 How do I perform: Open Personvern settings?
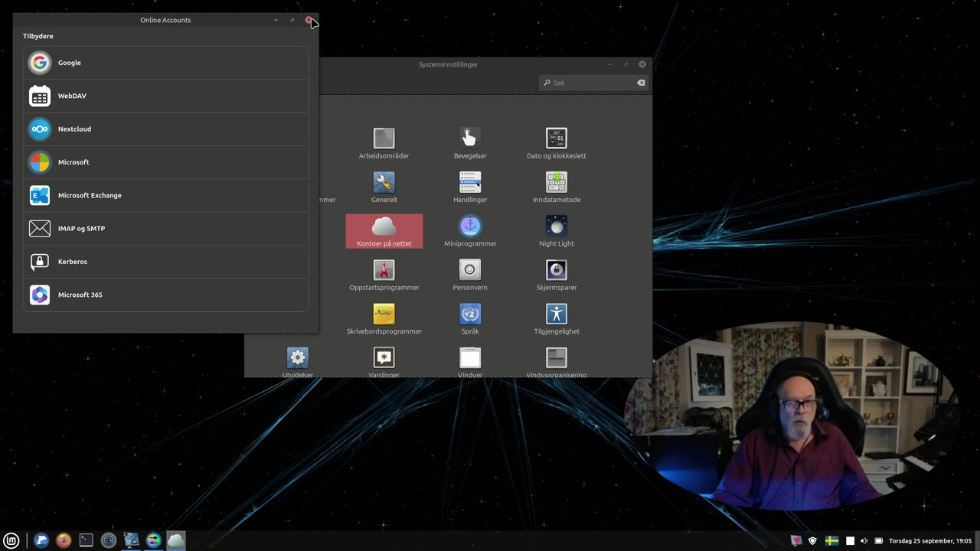pyautogui.click(x=470, y=275)
